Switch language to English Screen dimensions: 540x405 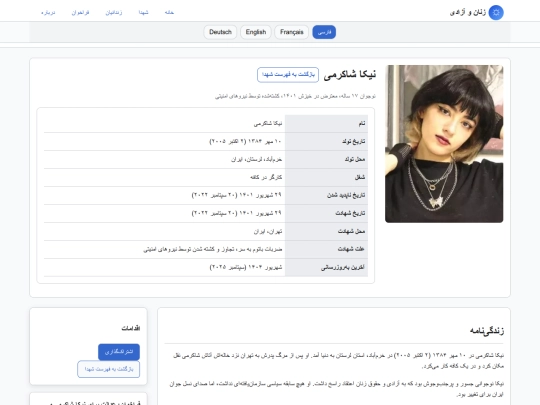pyautogui.click(x=256, y=32)
